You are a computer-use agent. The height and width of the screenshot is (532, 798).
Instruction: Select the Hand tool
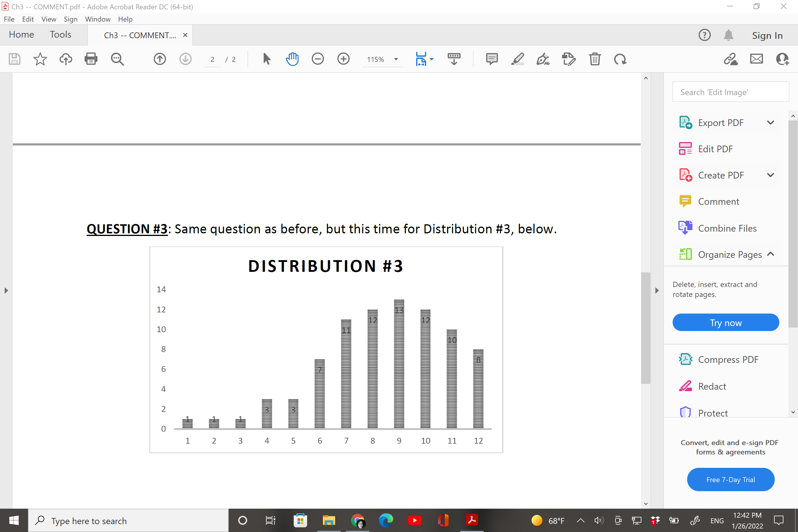[x=292, y=59]
